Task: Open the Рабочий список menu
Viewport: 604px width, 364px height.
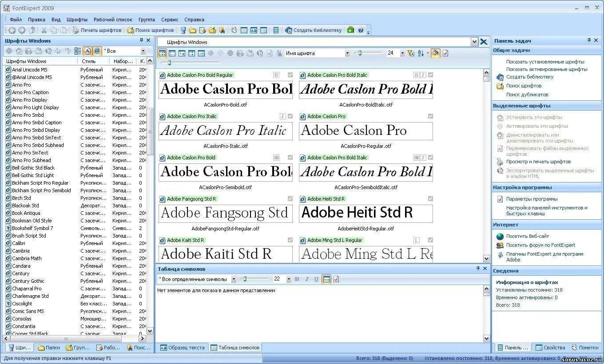Action: (x=113, y=20)
